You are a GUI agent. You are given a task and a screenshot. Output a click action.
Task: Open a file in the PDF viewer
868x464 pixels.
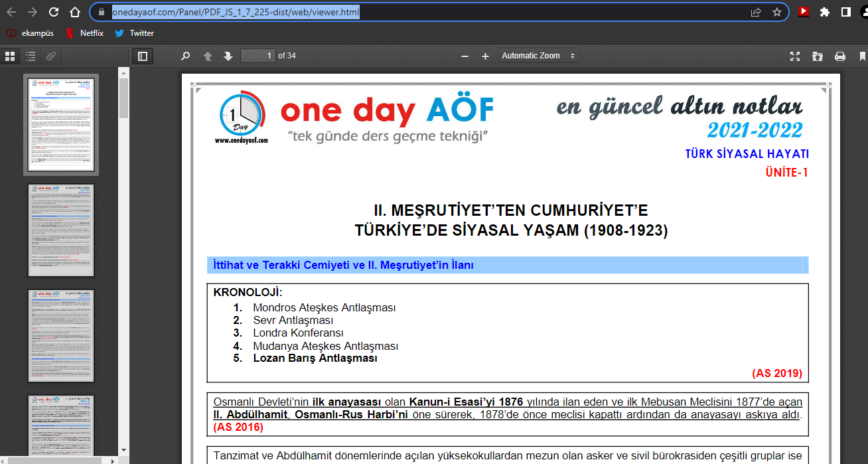pos(817,56)
